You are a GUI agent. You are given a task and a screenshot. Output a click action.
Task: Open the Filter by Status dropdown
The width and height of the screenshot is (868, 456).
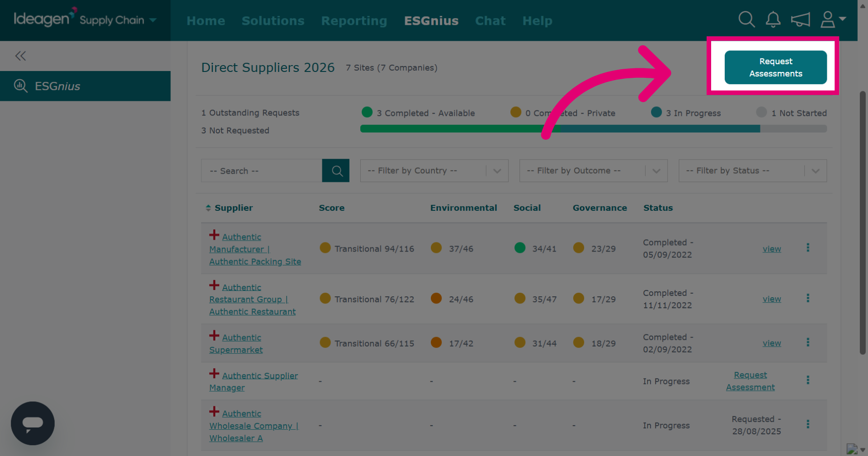753,171
